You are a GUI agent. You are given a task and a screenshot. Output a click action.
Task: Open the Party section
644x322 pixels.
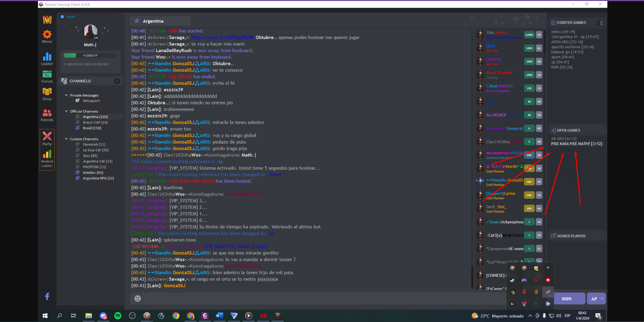pos(47,138)
